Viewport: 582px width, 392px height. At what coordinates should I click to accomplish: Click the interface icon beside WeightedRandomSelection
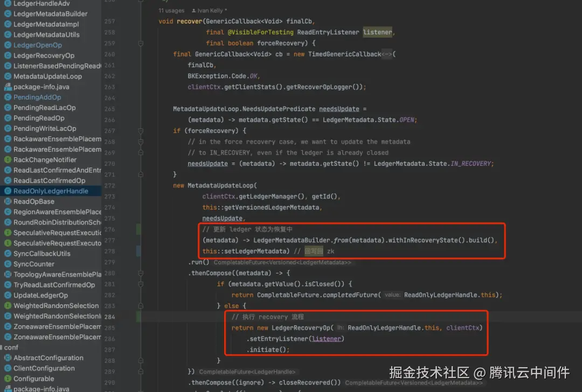8,306
